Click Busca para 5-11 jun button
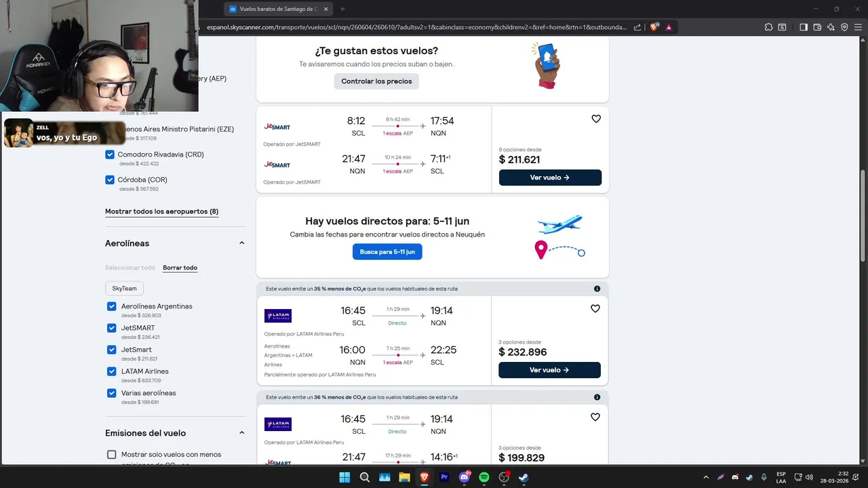The image size is (868, 488). (387, 251)
